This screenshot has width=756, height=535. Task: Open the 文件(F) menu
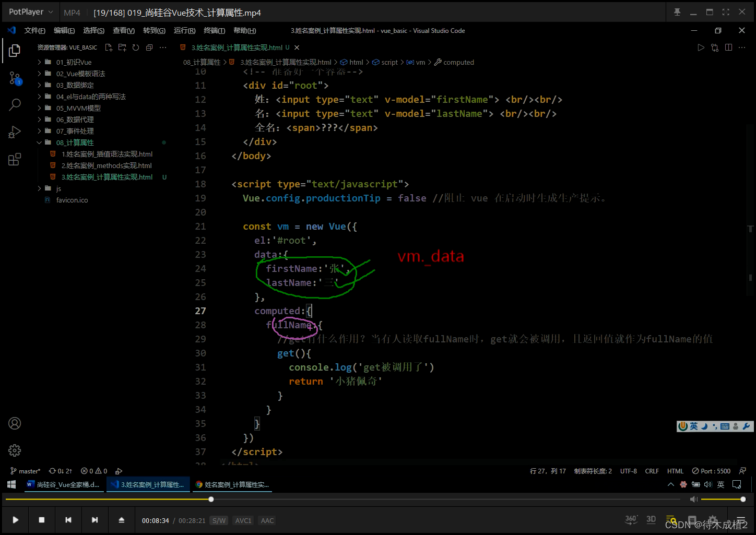(x=35, y=30)
